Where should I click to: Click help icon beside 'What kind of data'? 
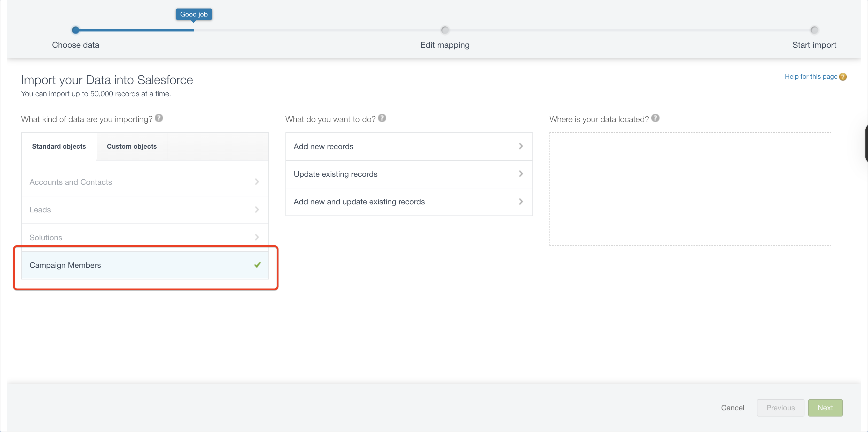(x=159, y=118)
